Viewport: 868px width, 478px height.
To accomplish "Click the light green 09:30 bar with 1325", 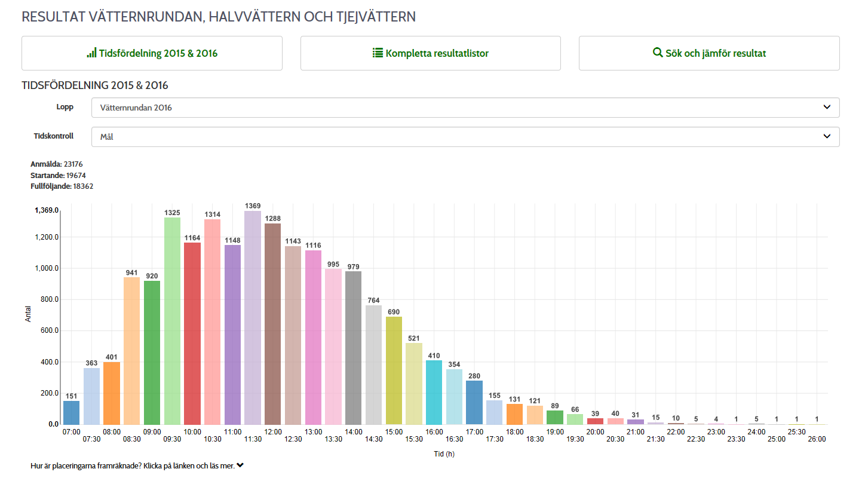I will coord(172,321).
